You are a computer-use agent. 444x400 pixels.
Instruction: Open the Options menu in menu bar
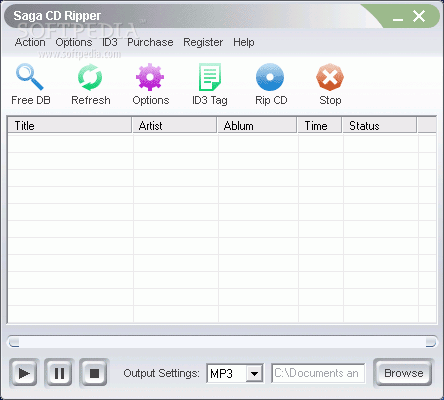click(74, 42)
